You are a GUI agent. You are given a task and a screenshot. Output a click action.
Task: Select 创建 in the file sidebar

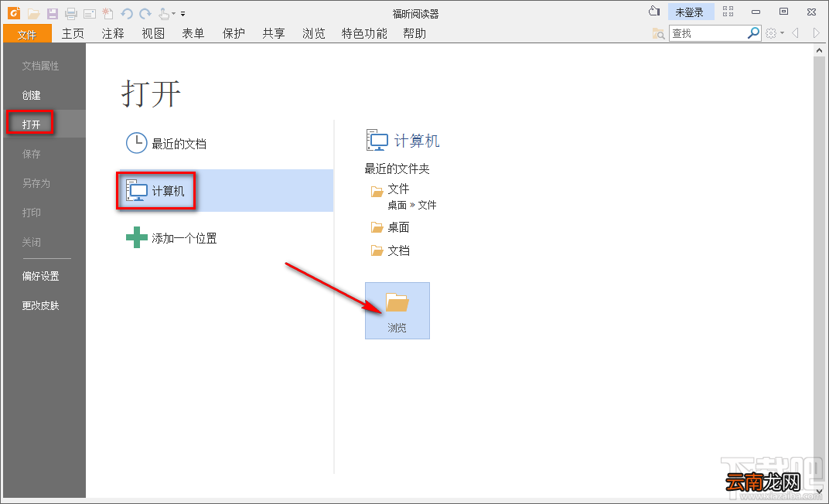44,95
